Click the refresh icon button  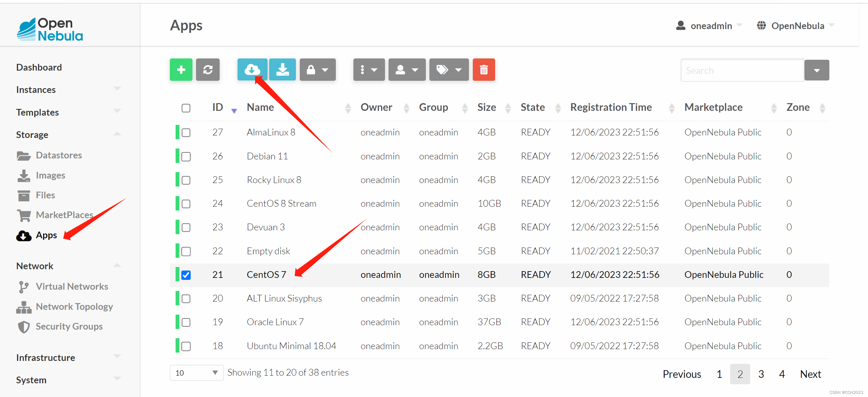208,70
